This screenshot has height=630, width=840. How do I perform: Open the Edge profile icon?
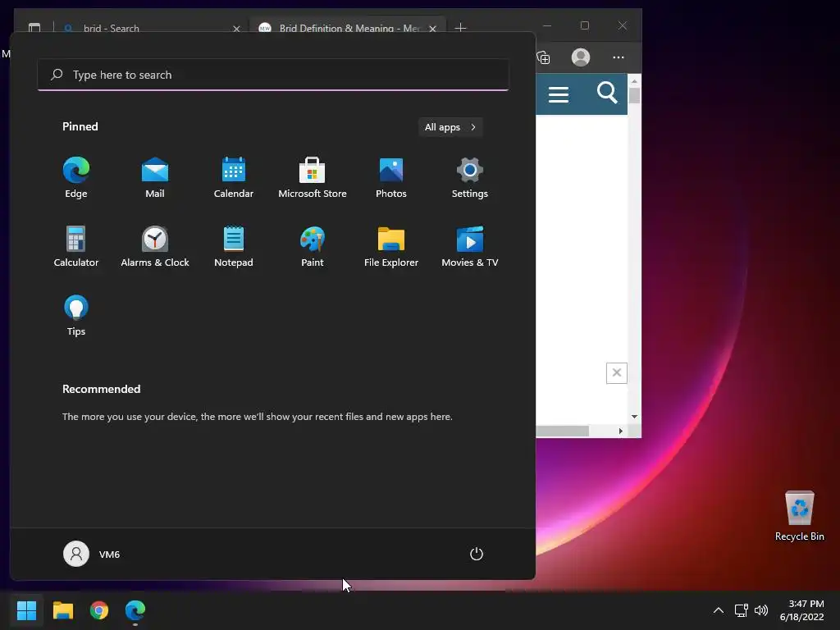coord(581,57)
